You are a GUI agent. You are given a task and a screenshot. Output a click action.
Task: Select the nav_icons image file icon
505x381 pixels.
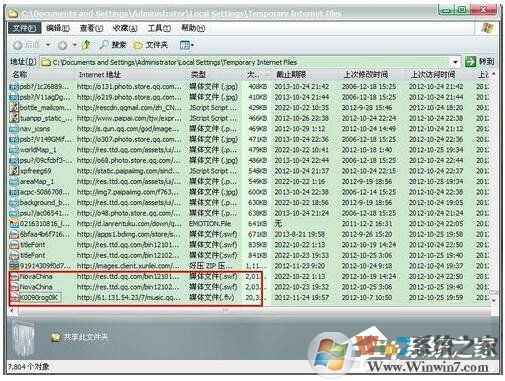(14, 129)
